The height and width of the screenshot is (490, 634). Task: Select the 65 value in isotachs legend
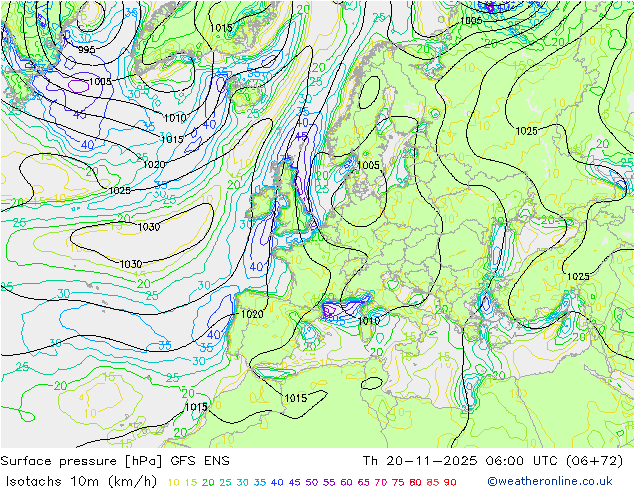coord(363,482)
